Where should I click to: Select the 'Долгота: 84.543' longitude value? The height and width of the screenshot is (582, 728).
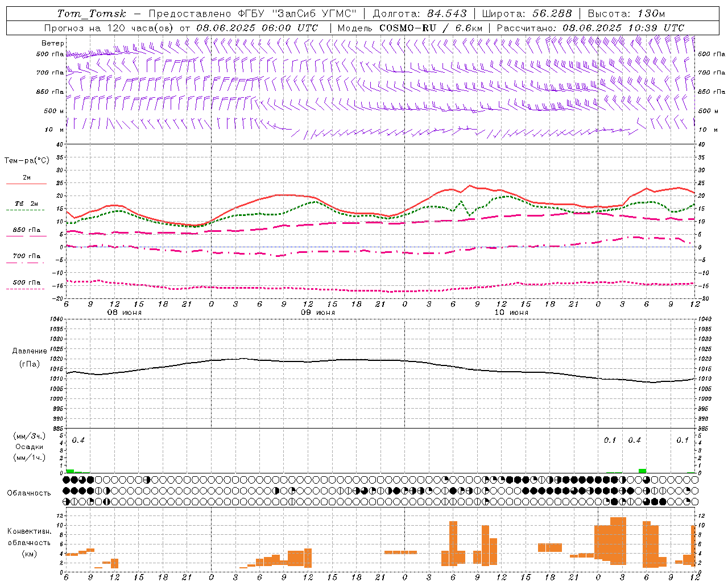(x=420, y=14)
